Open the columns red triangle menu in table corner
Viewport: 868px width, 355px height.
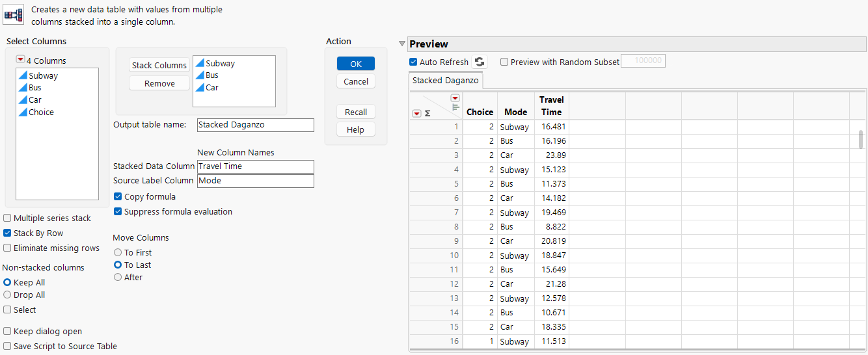455,98
